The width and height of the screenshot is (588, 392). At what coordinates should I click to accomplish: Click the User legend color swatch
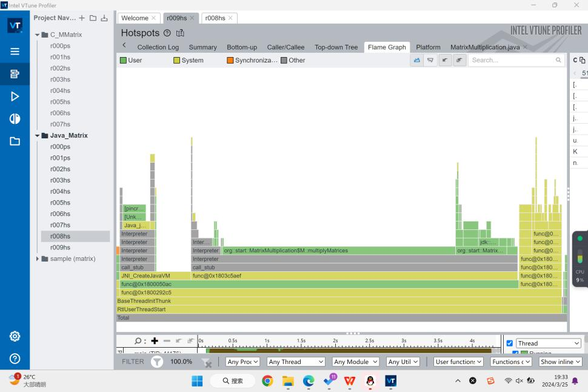(123, 60)
